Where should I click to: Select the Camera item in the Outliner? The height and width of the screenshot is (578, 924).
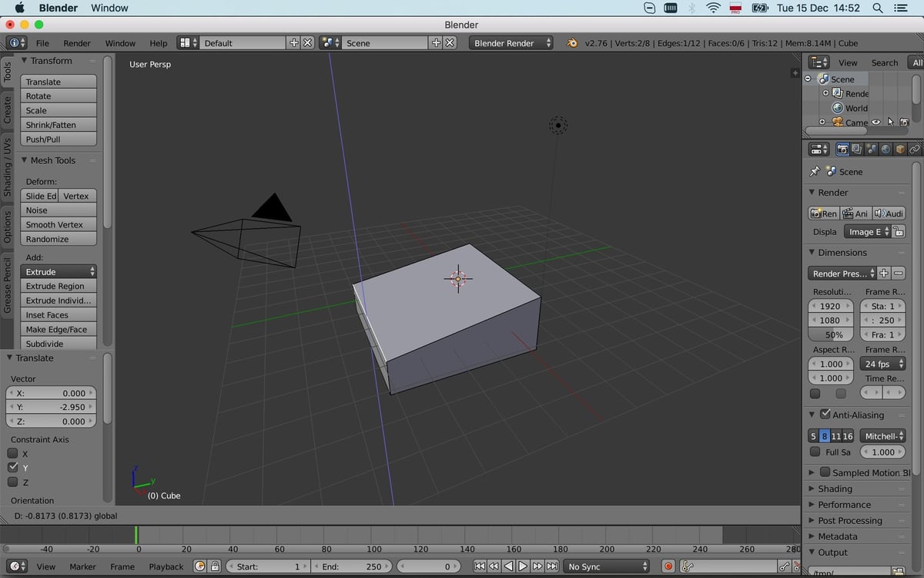click(x=857, y=122)
